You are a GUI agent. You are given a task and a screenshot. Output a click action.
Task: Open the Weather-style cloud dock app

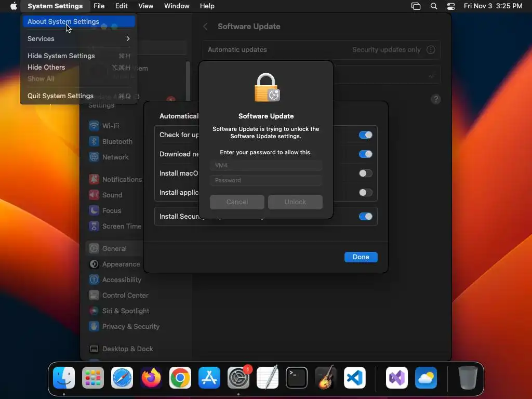[x=426, y=378]
